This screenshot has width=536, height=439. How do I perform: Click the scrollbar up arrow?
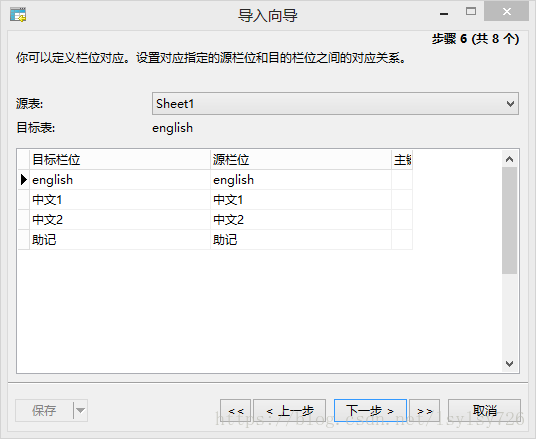pos(509,159)
